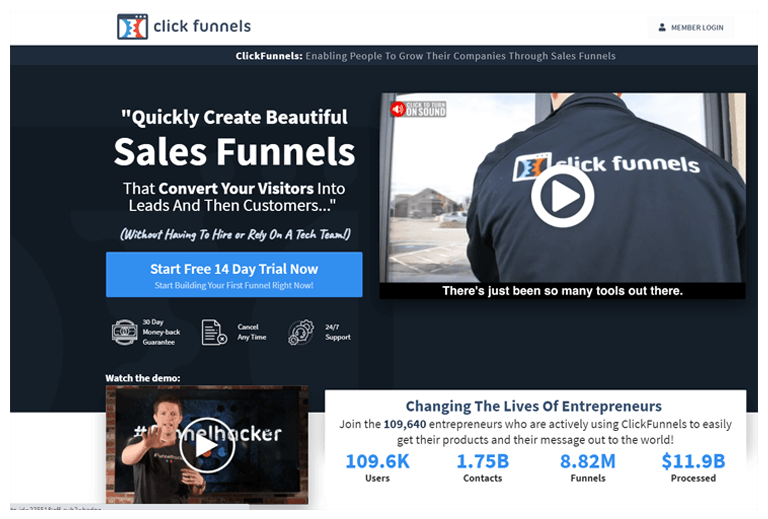
Task: Play the main ClickFunnels promo video
Action: pyautogui.click(x=562, y=196)
